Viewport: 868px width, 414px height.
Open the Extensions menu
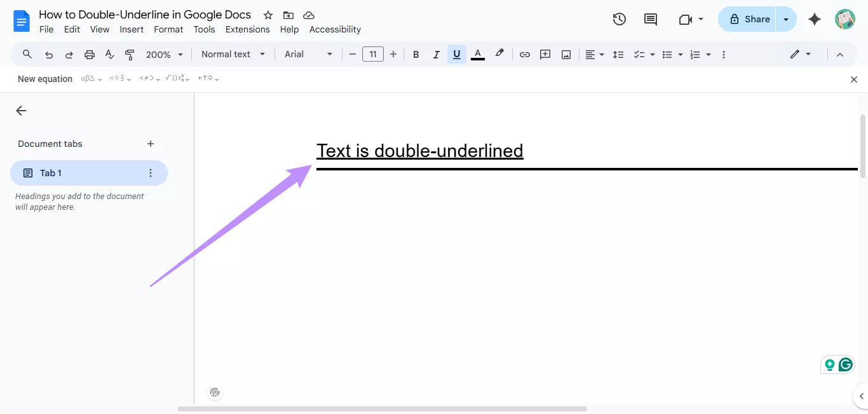pyautogui.click(x=247, y=29)
